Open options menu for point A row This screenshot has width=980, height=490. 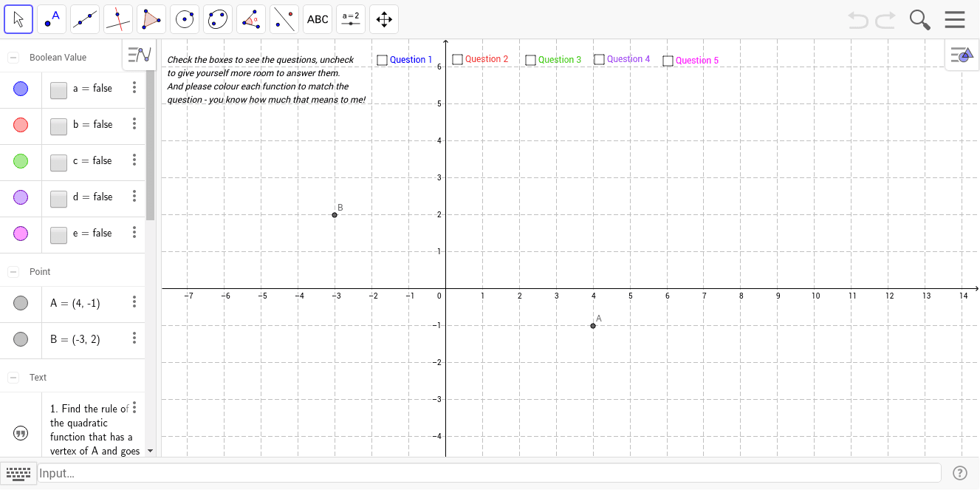click(134, 302)
